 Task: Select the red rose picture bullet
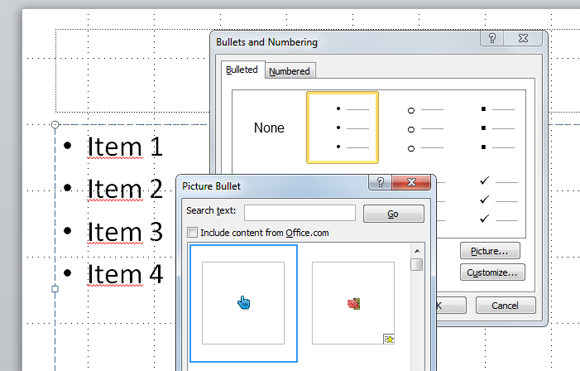[353, 303]
